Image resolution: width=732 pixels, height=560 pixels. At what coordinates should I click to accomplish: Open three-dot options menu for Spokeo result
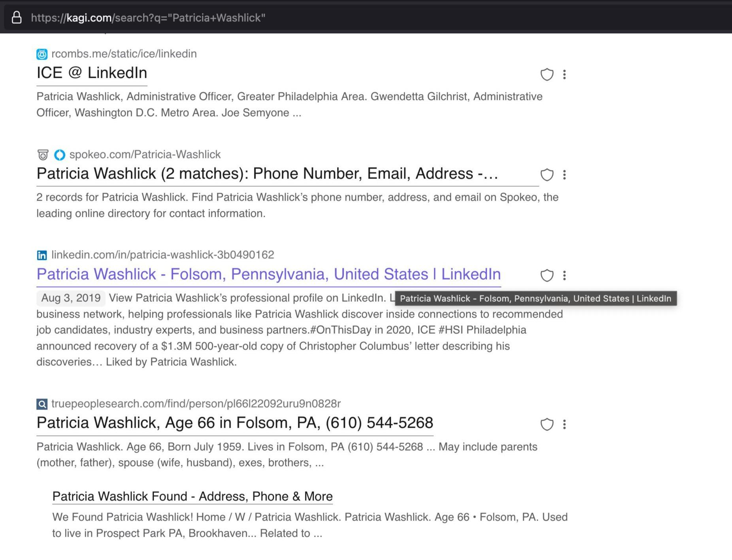pyautogui.click(x=564, y=175)
